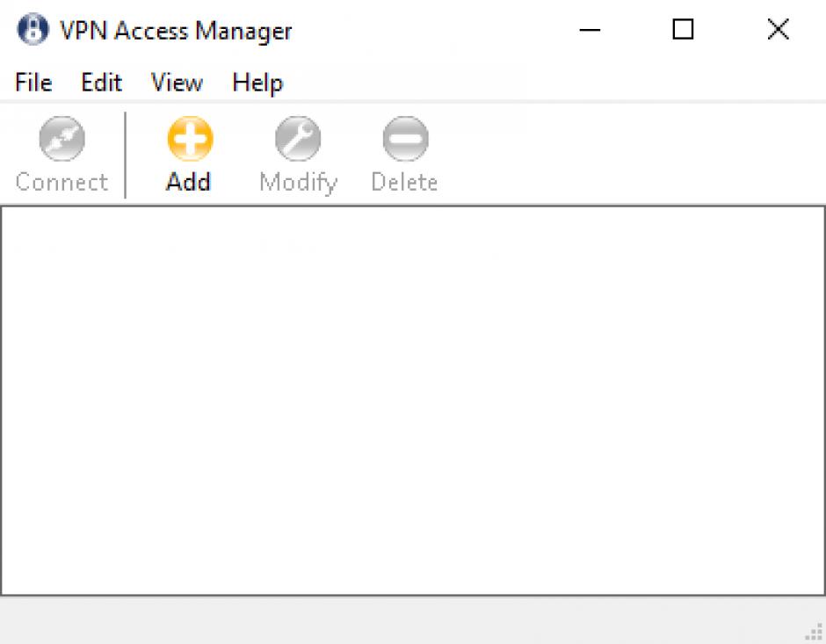
Task: Click the resize grip in bottom-right corner
Action: [814, 633]
